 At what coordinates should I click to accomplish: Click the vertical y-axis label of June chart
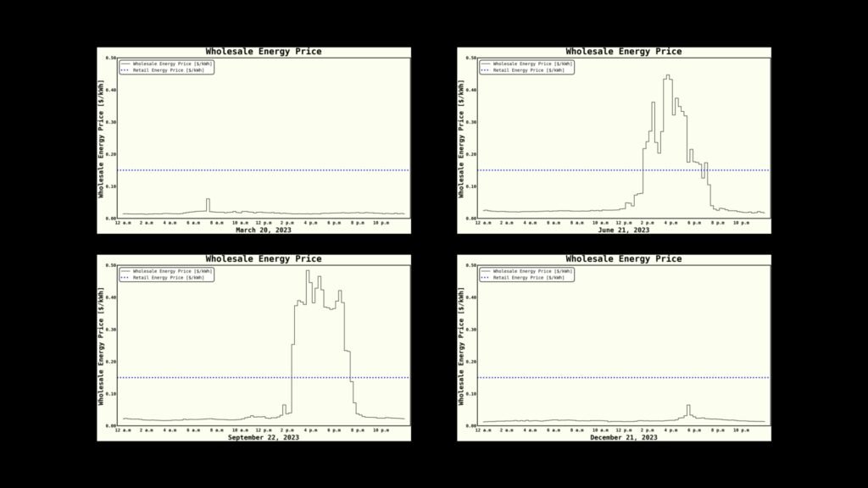pyautogui.click(x=462, y=138)
